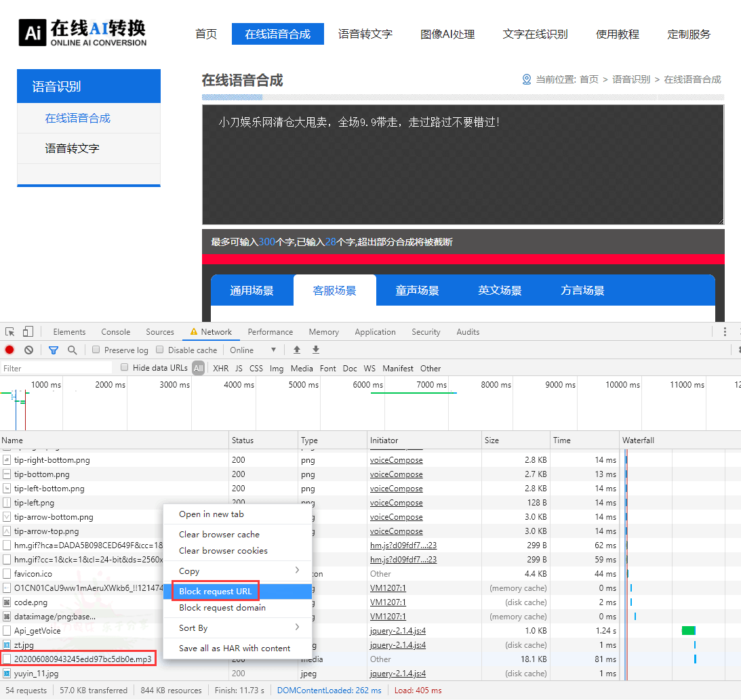741x700 pixels.
Task: Expand the Copy submenu
Action: pyautogui.click(x=237, y=571)
